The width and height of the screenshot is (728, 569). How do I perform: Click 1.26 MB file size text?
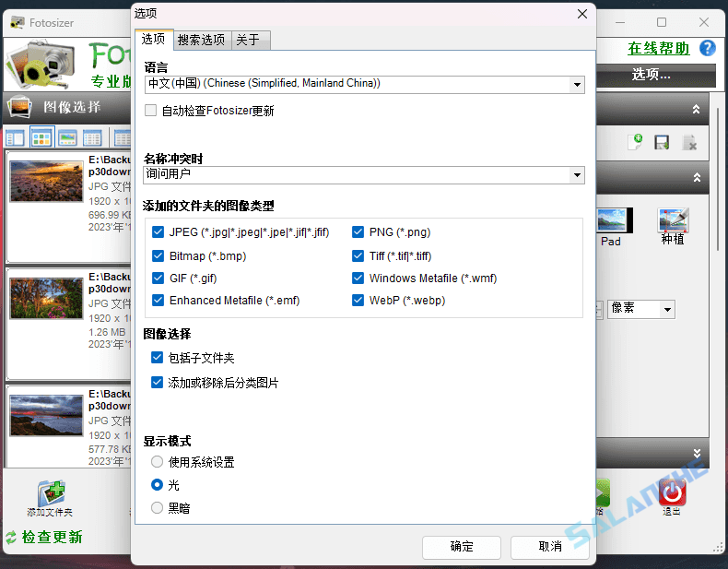[x=107, y=333]
